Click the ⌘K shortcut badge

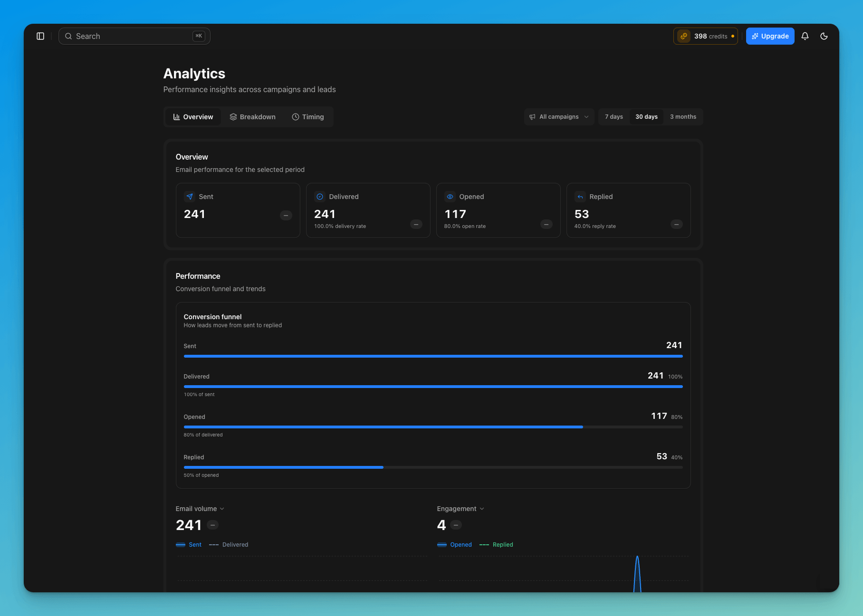click(x=199, y=36)
